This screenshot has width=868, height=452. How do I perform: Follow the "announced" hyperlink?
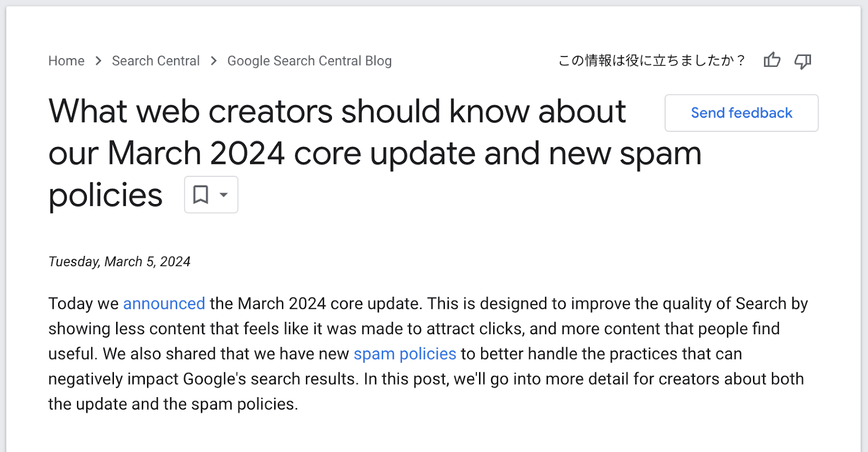(164, 303)
